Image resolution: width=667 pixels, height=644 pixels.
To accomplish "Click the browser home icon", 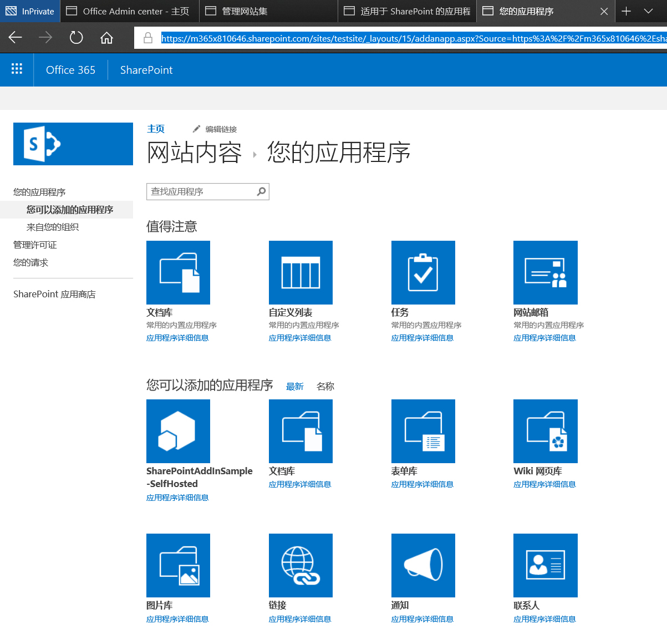I will coord(108,38).
